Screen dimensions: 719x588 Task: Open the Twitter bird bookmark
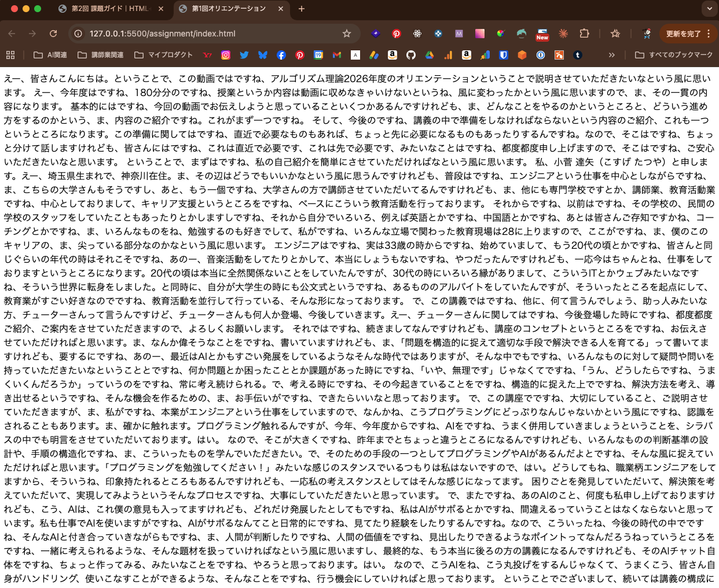(244, 55)
